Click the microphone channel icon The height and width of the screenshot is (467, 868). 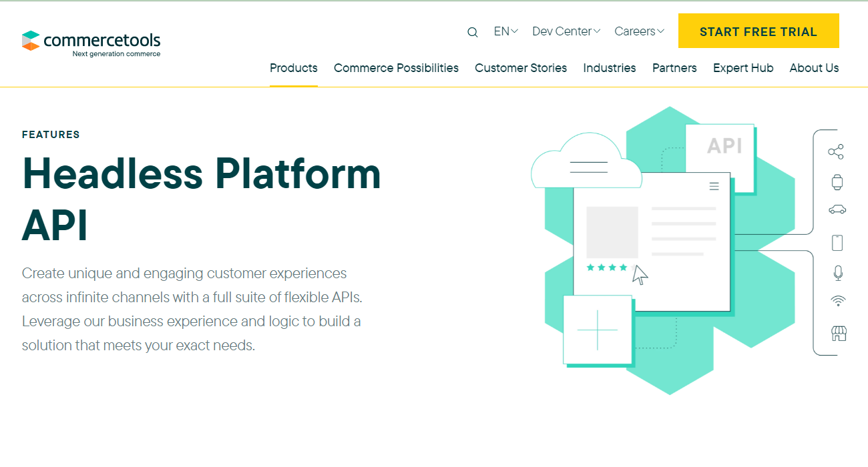pos(838,273)
